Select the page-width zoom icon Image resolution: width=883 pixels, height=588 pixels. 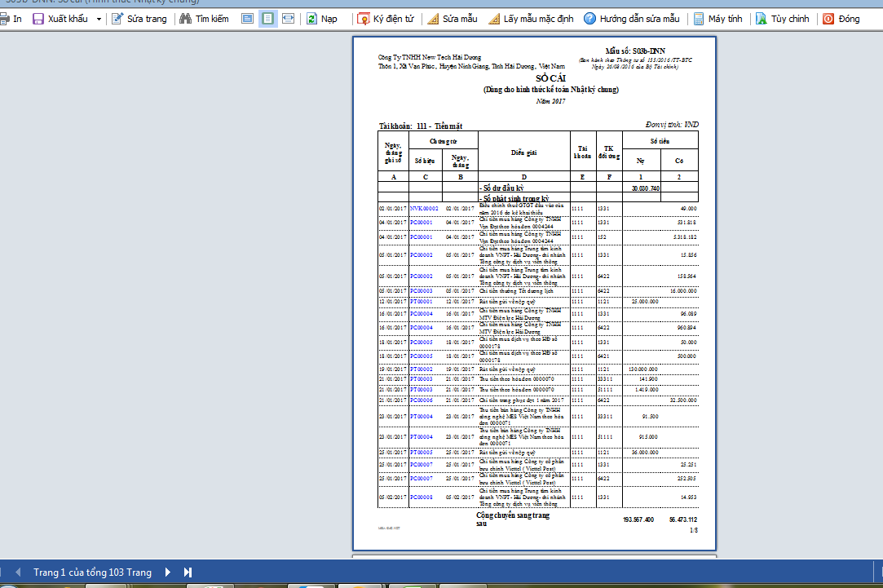coord(289,19)
